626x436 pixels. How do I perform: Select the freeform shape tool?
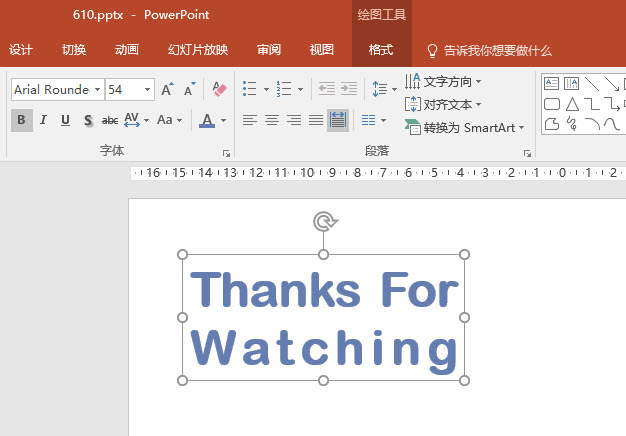click(552, 124)
